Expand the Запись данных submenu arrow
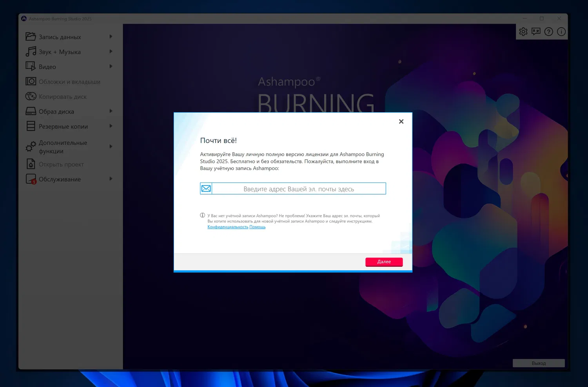The height and width of the screenshot is (387, 588). (x=111, y=36)
